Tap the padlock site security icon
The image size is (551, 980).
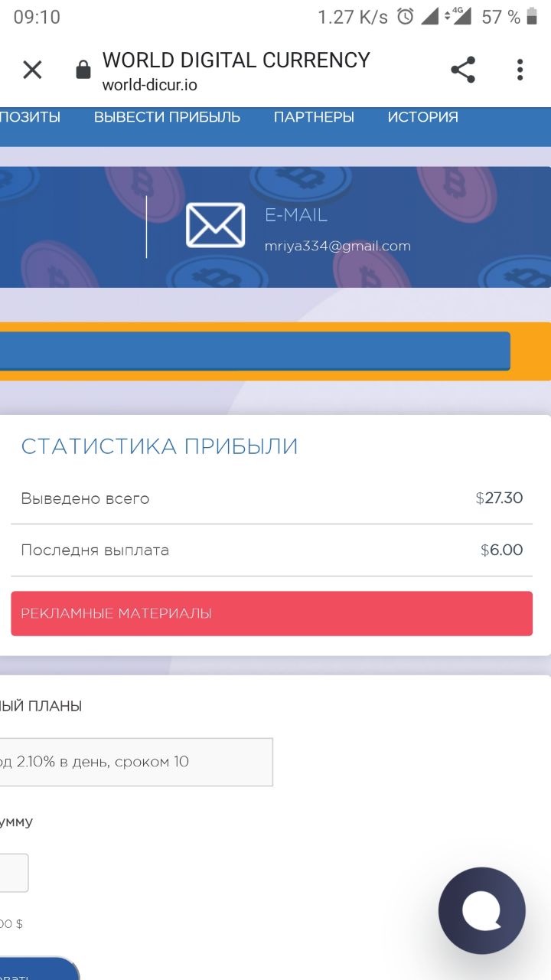click(83, 70)
